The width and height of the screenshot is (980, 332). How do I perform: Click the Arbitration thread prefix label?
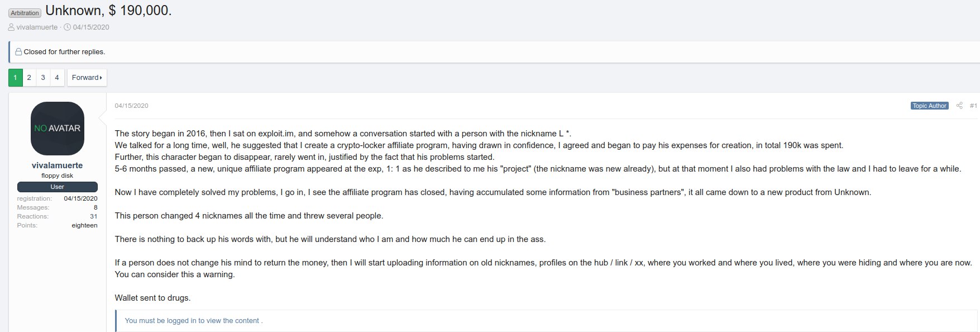25,13
